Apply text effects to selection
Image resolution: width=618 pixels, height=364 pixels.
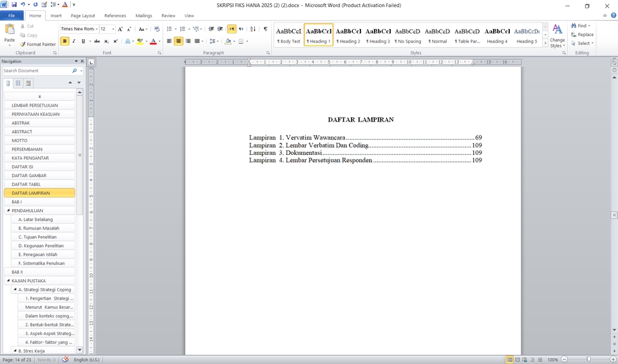coord(127,41)
